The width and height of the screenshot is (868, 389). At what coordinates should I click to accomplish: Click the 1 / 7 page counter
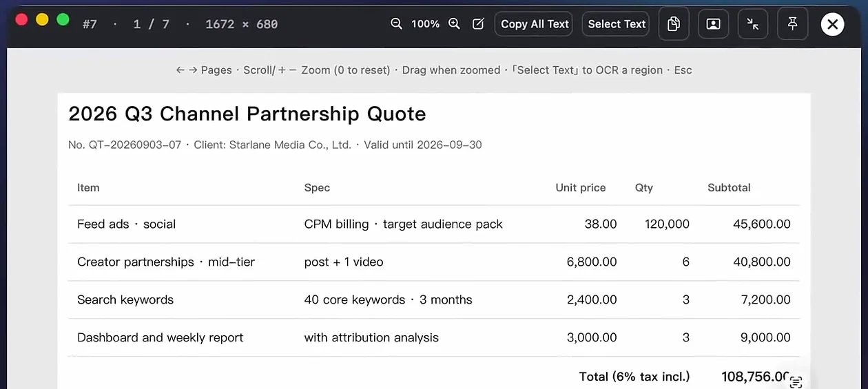(x=151, y=24)
